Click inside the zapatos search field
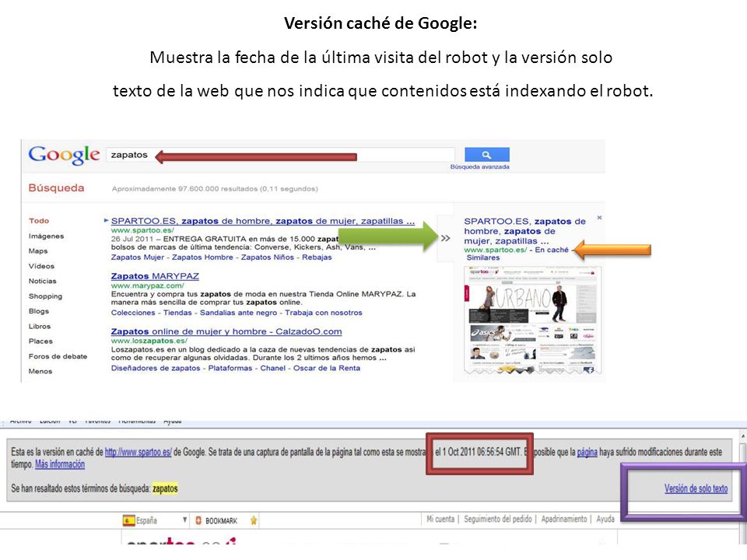This screenshot has width=747, height=560. [280, 155]
